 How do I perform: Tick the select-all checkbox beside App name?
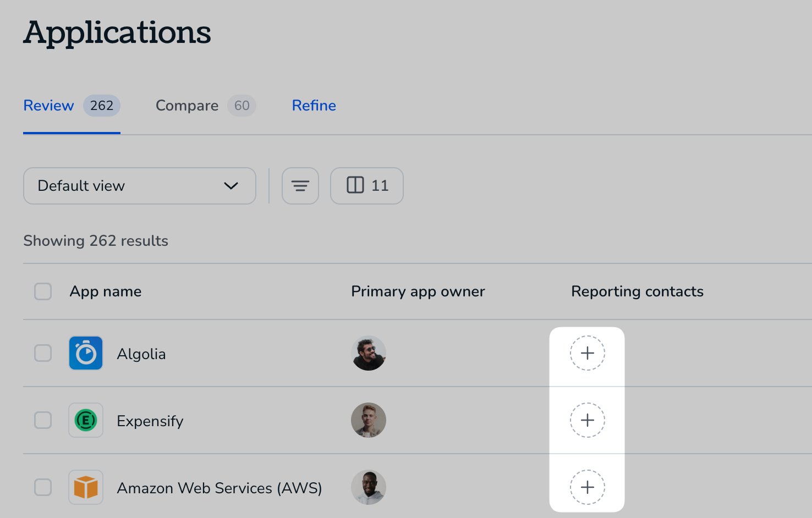(43, 291)
